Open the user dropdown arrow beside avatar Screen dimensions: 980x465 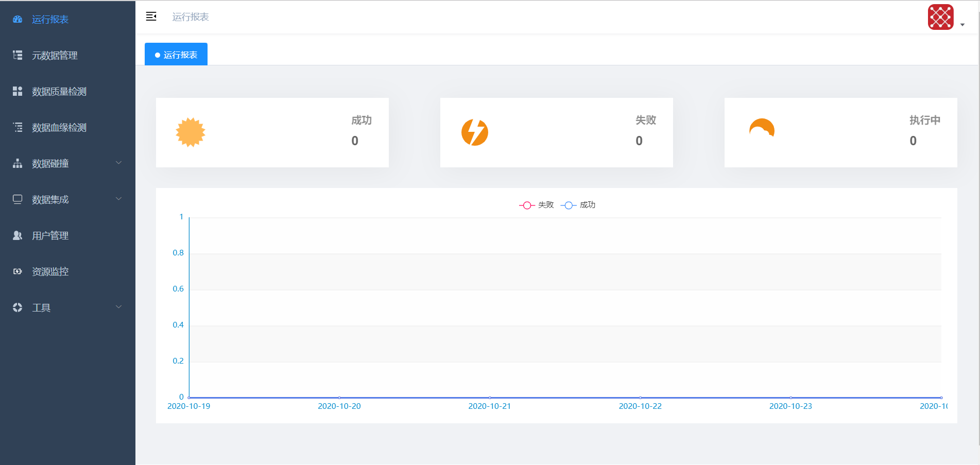(962, 25)
